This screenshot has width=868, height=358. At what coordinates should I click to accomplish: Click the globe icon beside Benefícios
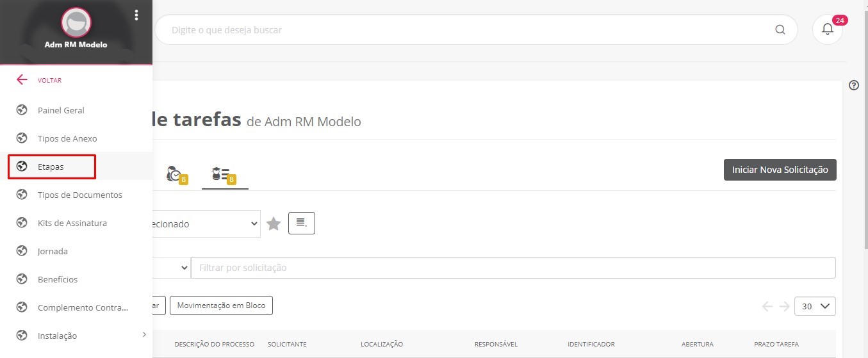point(22,279)
